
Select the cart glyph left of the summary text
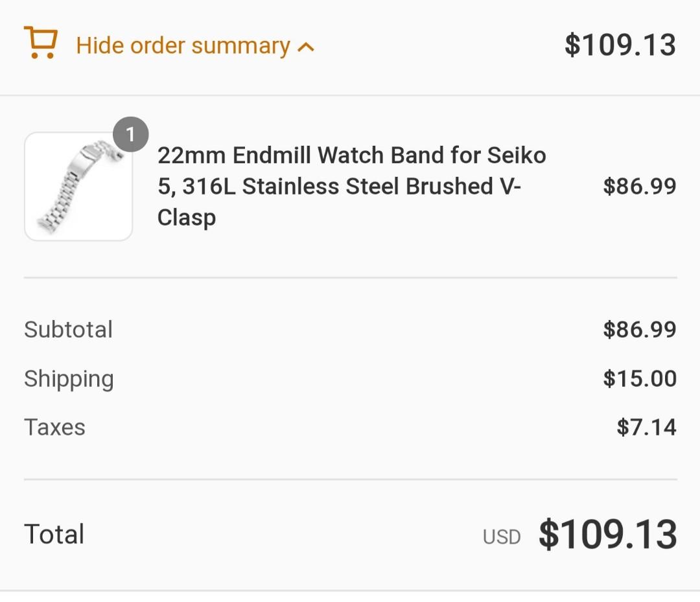point(41,44)
